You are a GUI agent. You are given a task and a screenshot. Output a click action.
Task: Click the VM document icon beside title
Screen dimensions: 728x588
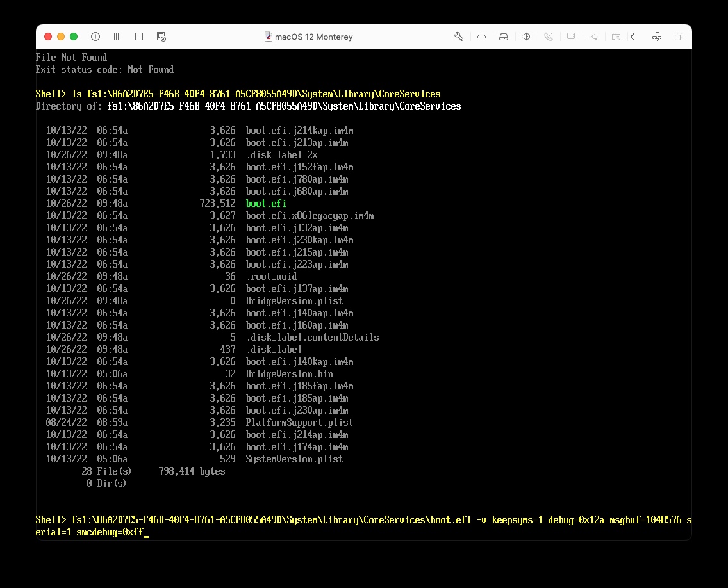269,37
